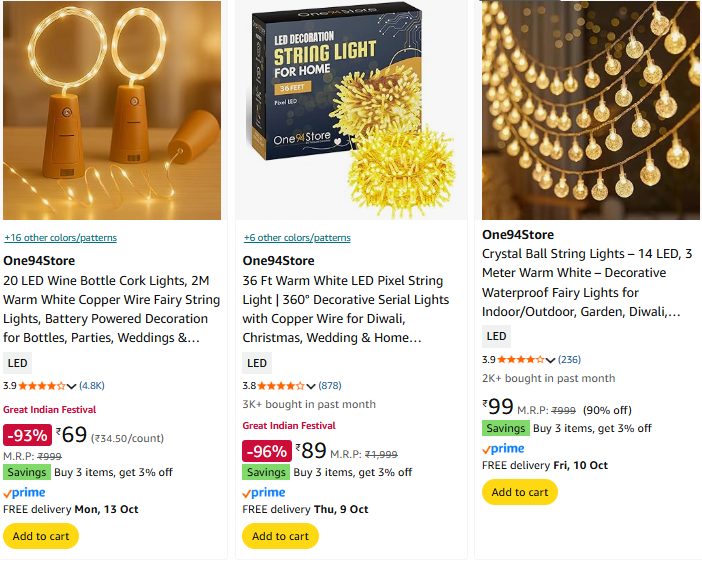Expand rating popover chevron for 3.8 rated item
The width and height of the screenshot is (702, 564).
pyautogui.click(x=311, y=386)
